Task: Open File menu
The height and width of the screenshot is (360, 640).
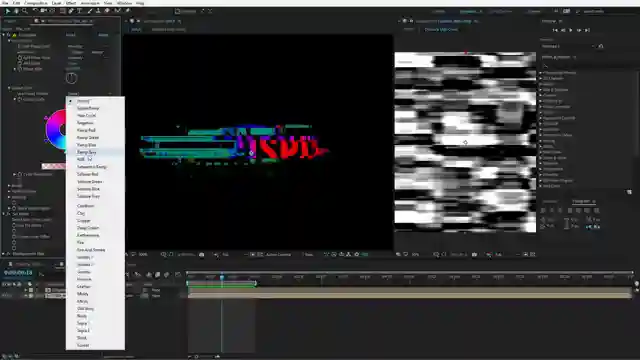Action: [x=5, y=3]
